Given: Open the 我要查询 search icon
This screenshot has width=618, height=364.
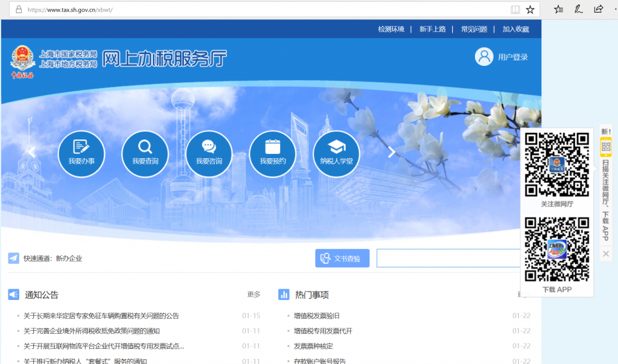Looking at the screenshot, I should tap(145, 154).
